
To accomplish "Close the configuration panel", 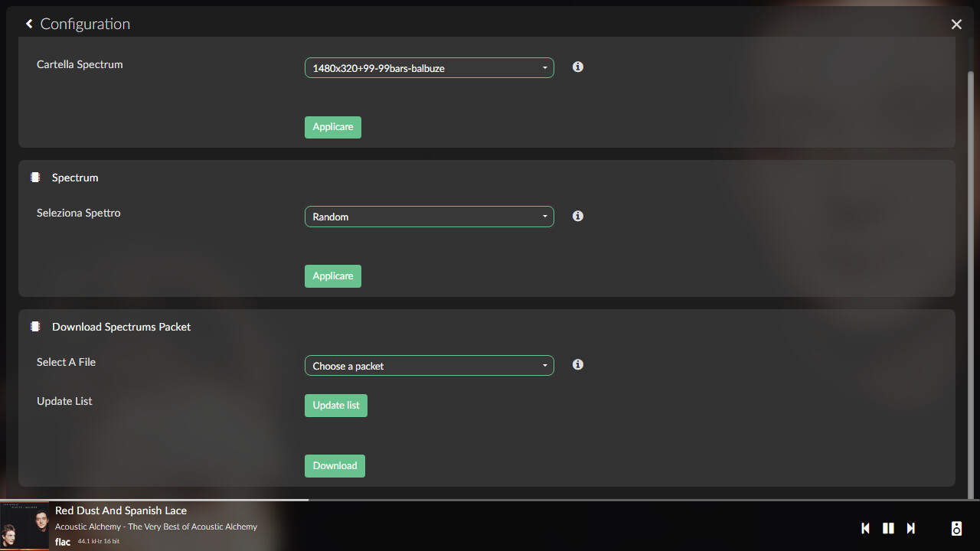I will [956, 24].
